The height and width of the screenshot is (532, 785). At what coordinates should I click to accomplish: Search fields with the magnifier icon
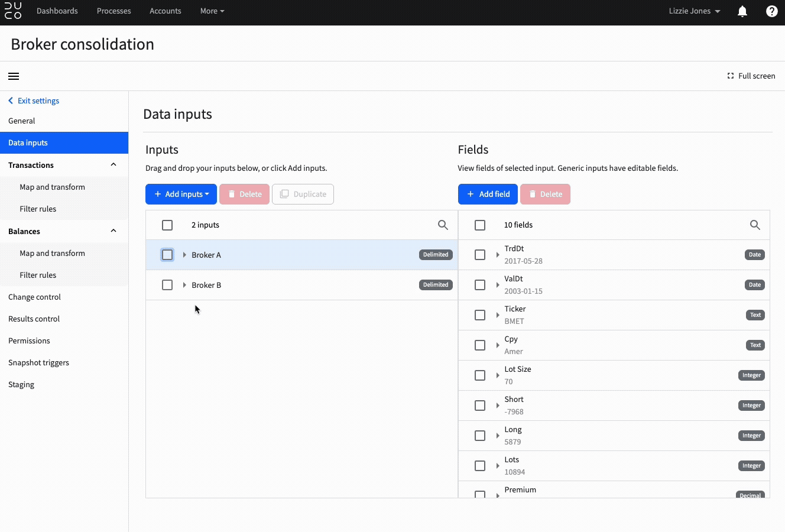pyautogui.click(x=755, y=225)
